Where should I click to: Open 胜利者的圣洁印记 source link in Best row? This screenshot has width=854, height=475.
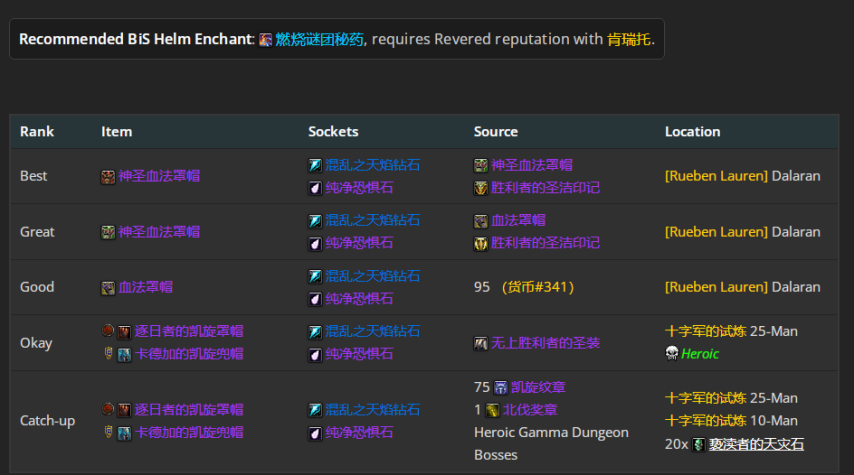point(545,187)
